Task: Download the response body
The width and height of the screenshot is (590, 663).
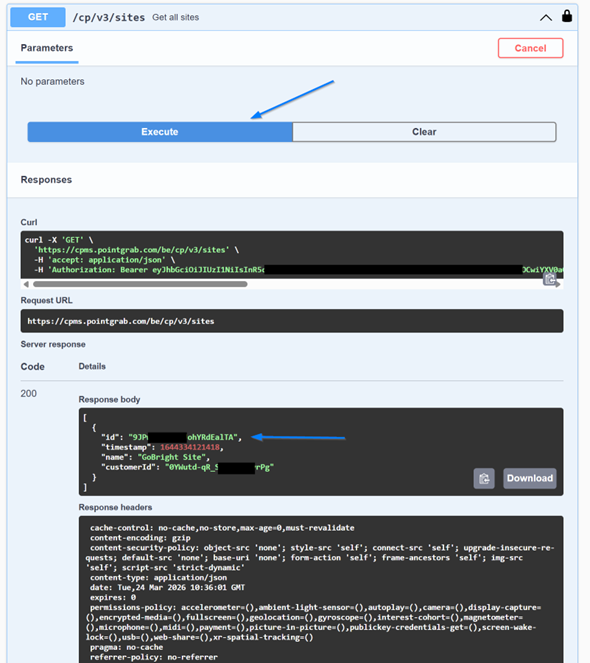Action: click(530, 478)
